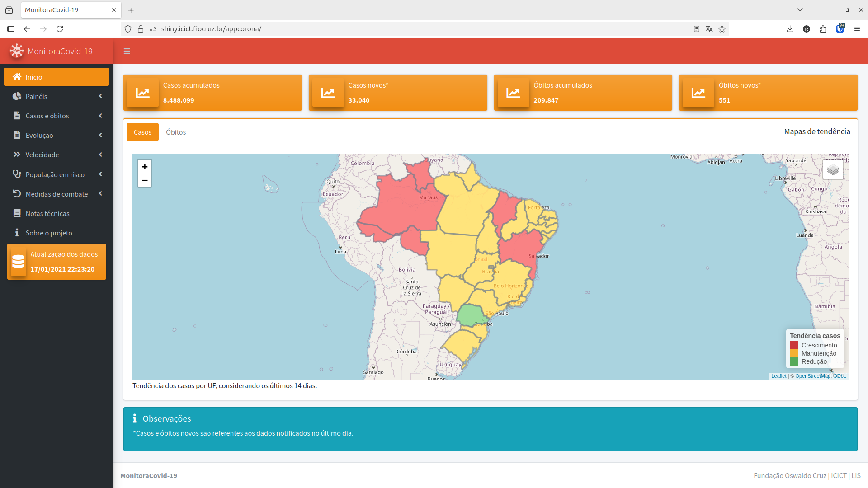868x488 pixels.
Task: Click the browser address bar
Action: (407, 29)
